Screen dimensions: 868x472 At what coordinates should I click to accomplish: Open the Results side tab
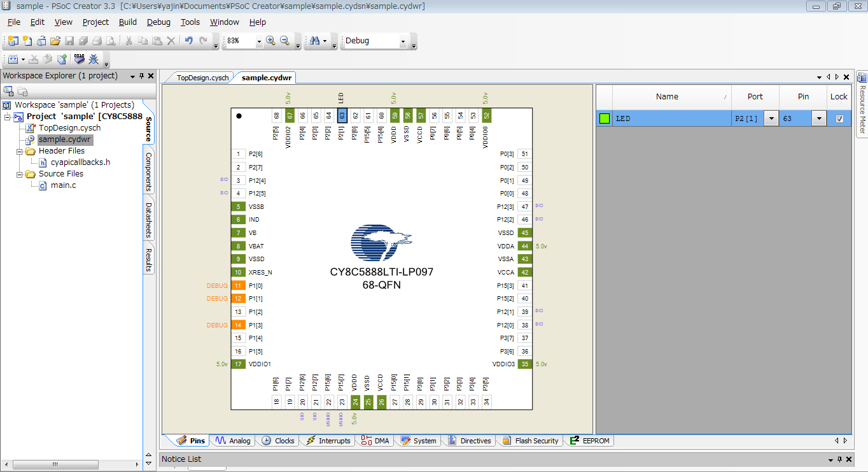[148, 259]
